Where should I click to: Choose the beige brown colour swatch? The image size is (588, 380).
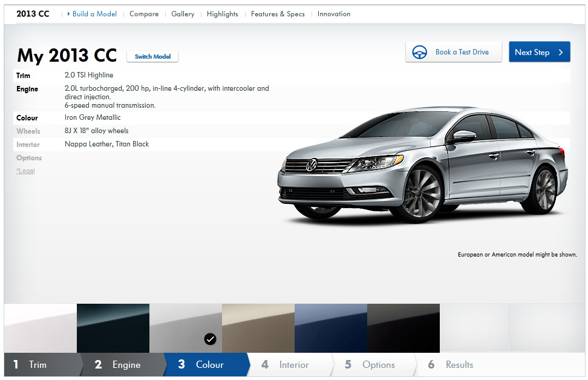click(258, 328)
